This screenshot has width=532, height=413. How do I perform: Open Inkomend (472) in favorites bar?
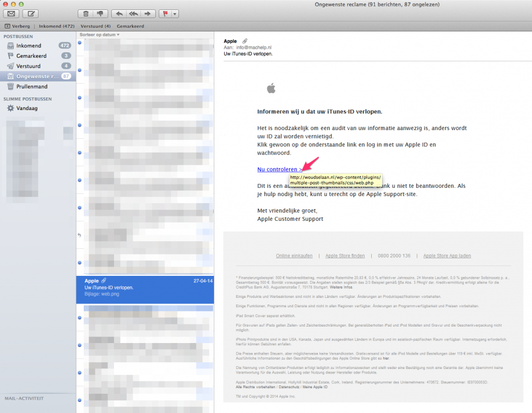click(x=56, y=26)
